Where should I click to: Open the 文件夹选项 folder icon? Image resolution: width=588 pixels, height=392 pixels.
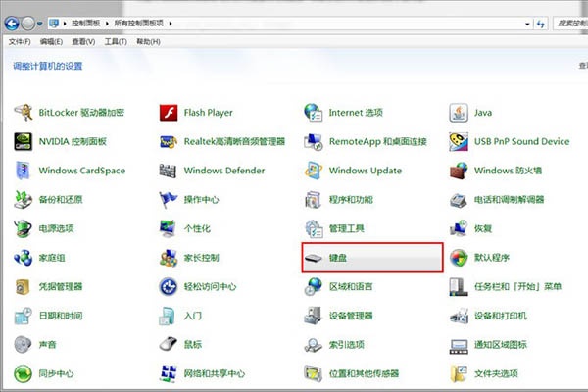459,373
